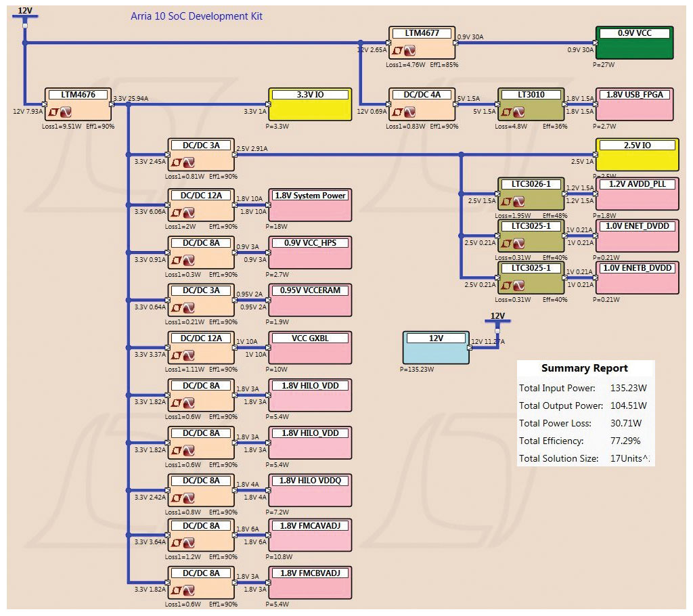693x616 pixels.
Task: Select the 0.9V VCC_HPS load block
Action: point(310,252)
